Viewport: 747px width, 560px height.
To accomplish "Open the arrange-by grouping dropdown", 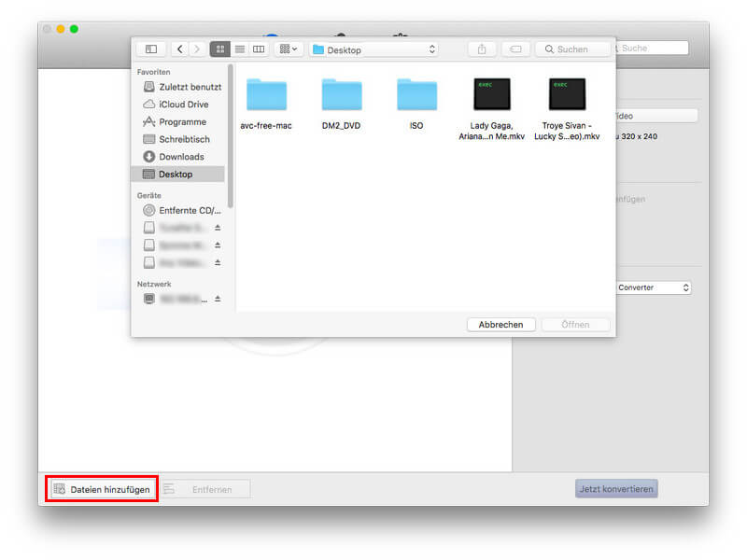I will (289, 49).
